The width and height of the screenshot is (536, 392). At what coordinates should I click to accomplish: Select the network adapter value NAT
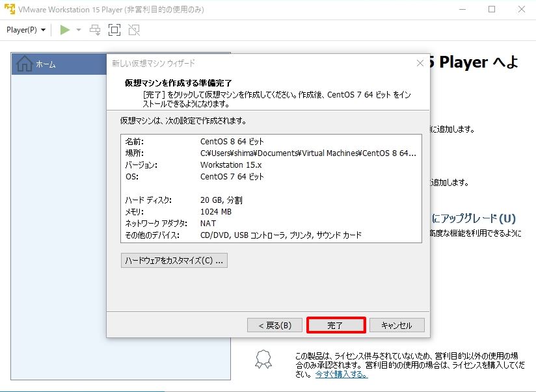click(x=208, y=223)
